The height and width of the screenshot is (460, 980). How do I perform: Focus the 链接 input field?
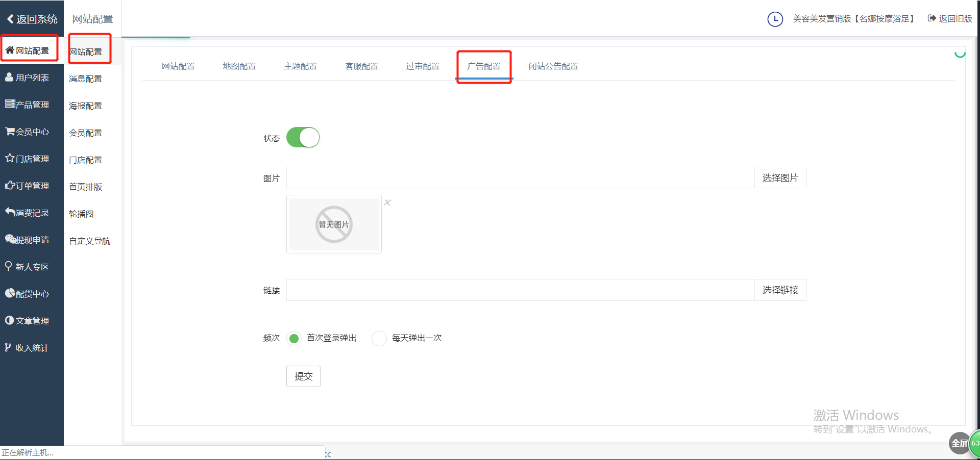coord(521,290)
